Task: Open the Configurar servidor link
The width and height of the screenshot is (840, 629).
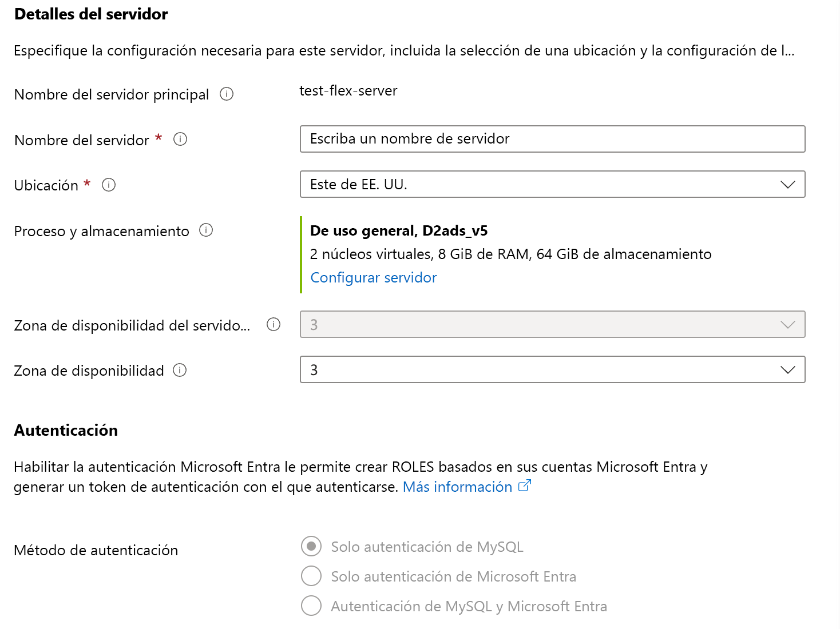Action: [x=373, y=277]
